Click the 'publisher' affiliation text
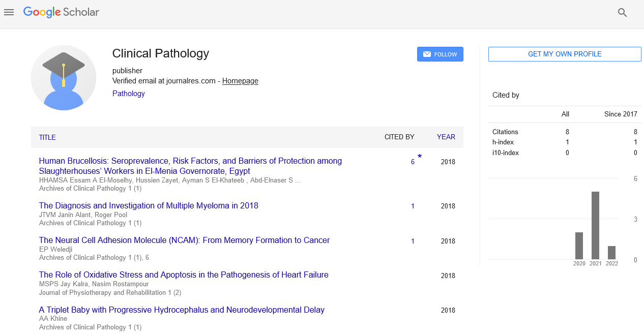 [x=127, y=71]
